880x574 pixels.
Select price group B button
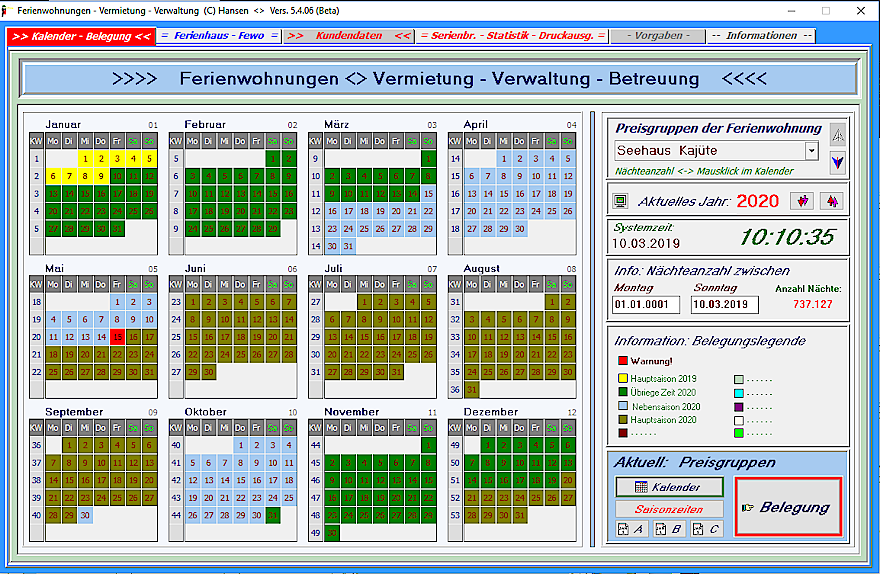tap(667, 529)
